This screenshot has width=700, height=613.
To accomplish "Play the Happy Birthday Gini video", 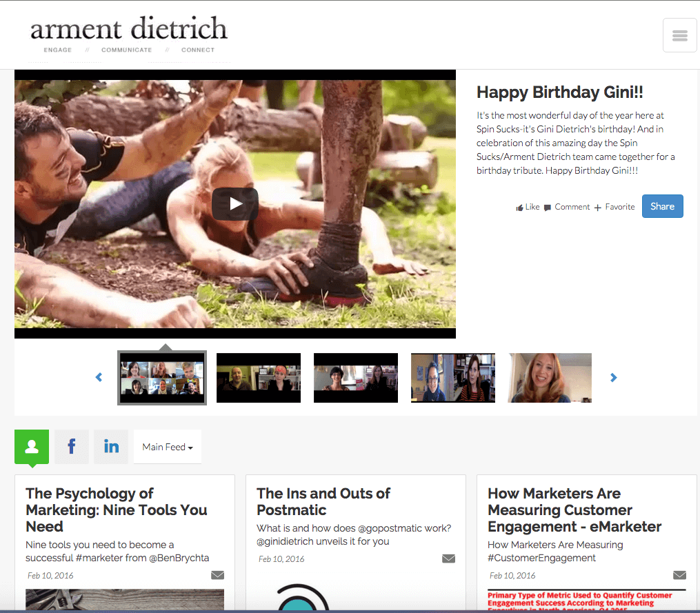I will [x=234, y=204].
